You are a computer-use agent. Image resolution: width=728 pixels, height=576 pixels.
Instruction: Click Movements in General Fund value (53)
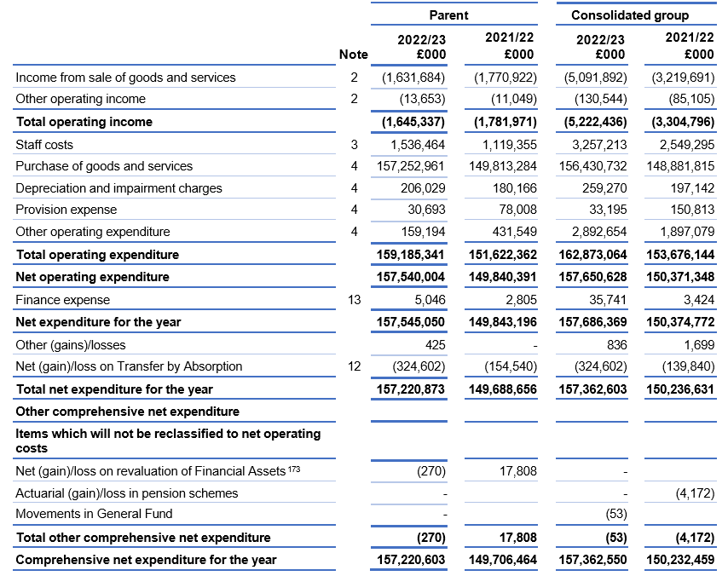click(616, 515)
